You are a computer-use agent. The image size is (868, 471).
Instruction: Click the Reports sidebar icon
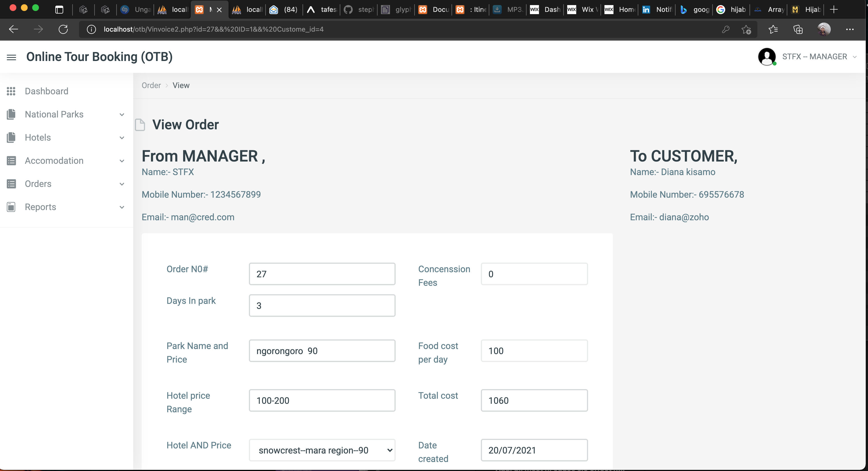(11, 207)
